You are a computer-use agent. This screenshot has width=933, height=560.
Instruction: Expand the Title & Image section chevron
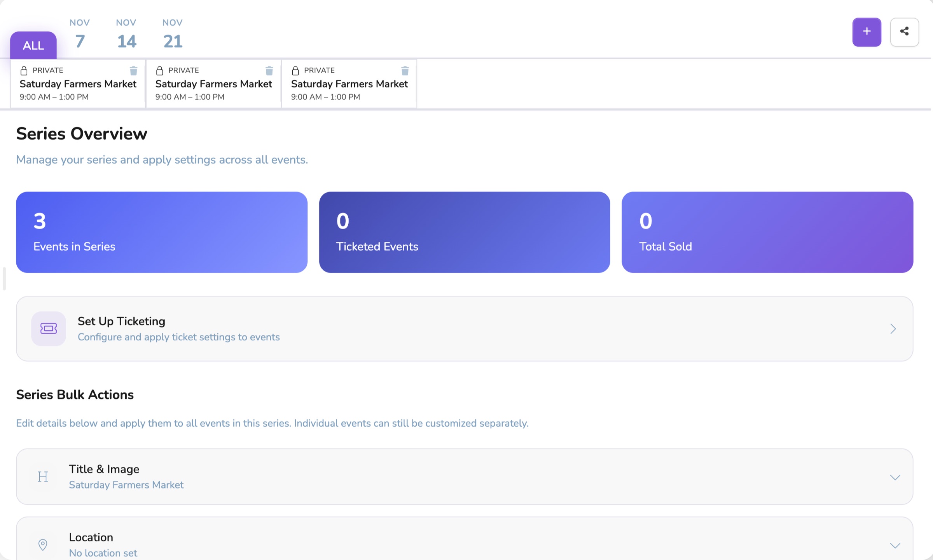click(895, 477)
